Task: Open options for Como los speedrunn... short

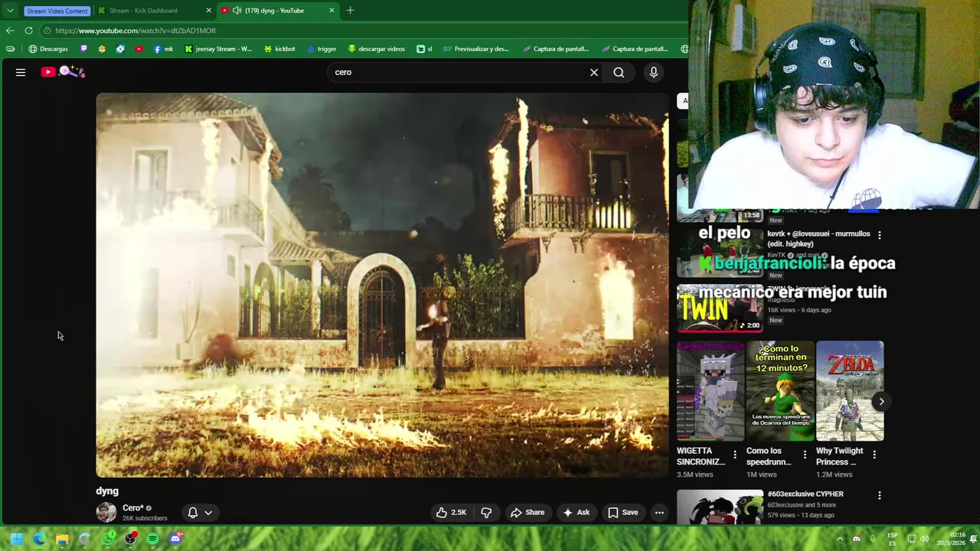Action: pyautogui.click(x=805, y=455)
